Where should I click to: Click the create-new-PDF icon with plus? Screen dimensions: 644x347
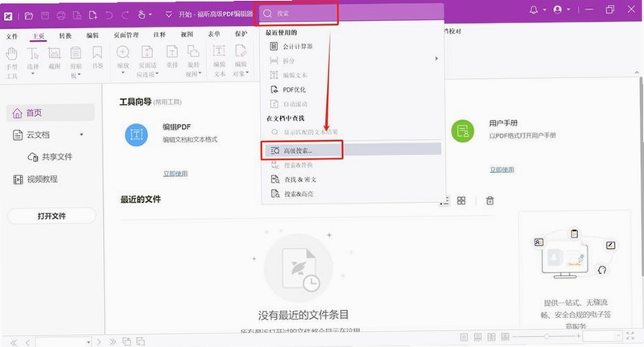(93, 15)
